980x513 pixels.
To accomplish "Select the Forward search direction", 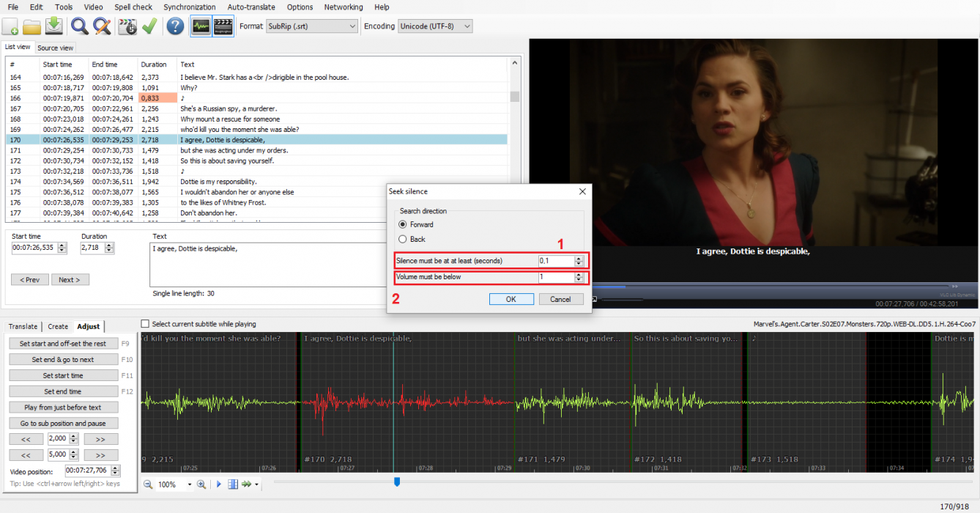I will [402, 224].
